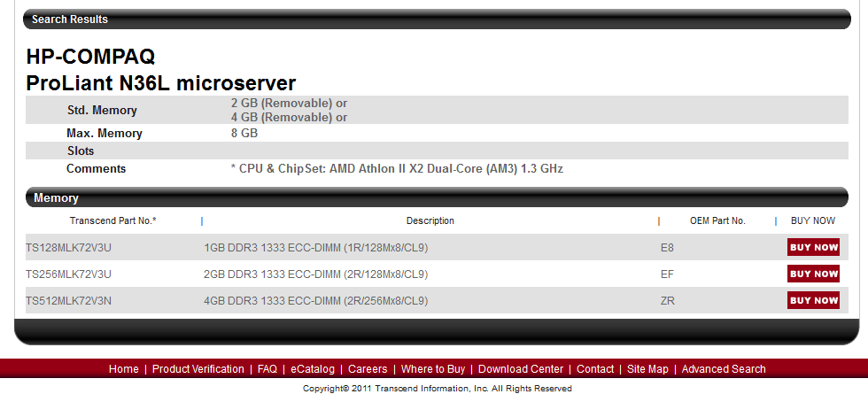Open the Contact link
868x394 pixels.
[595, 369]
